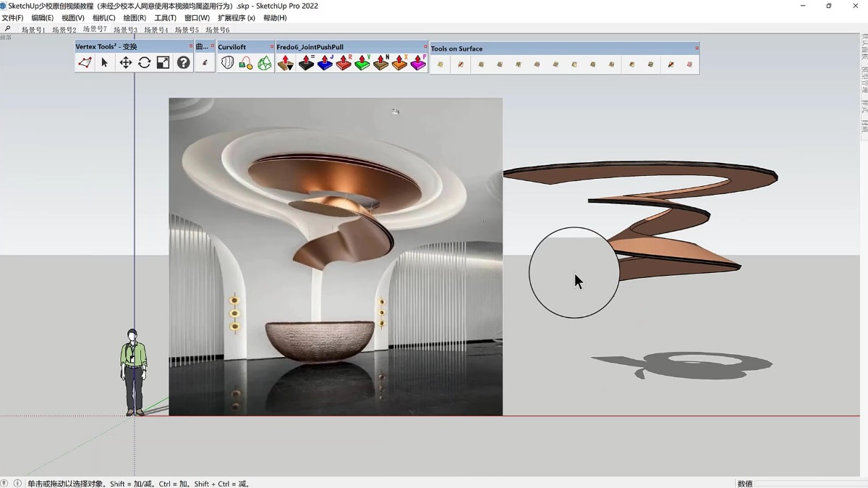Pick the Vertex Tools scale tool
Viewport: 868px width, 488px height.
point(163,63)
